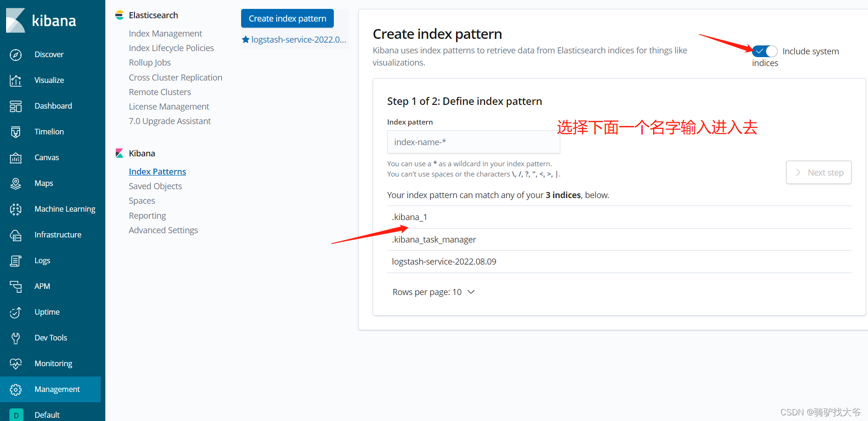Open the Index Patterns link
Viewport: 868px width, 421px height.
(157, 171)
